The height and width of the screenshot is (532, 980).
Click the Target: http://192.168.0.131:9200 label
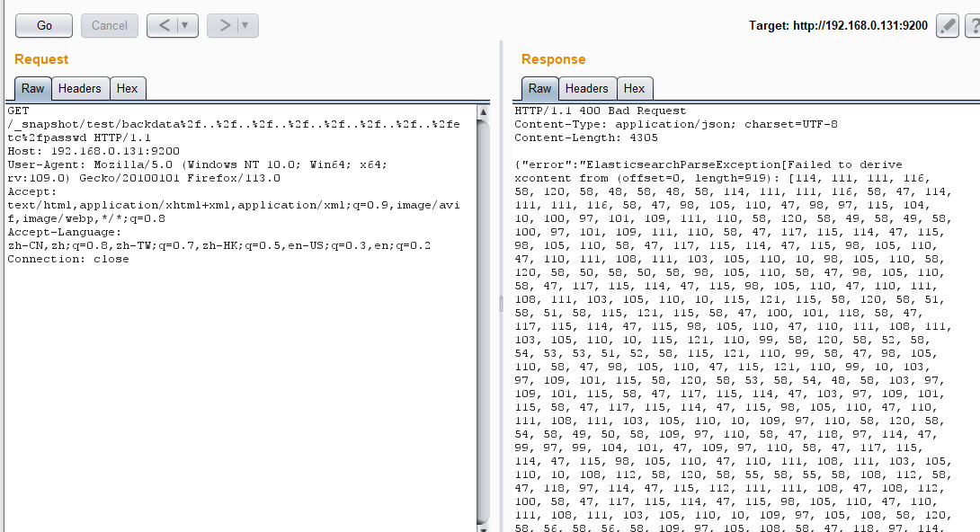[x=838, y=25]
